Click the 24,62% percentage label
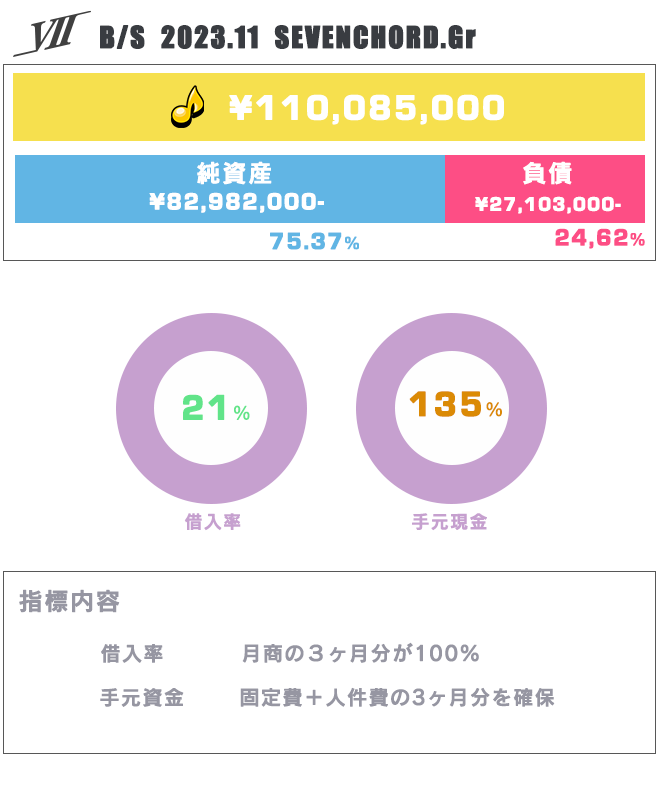This screenshot has width=660, height=800. 599,238
